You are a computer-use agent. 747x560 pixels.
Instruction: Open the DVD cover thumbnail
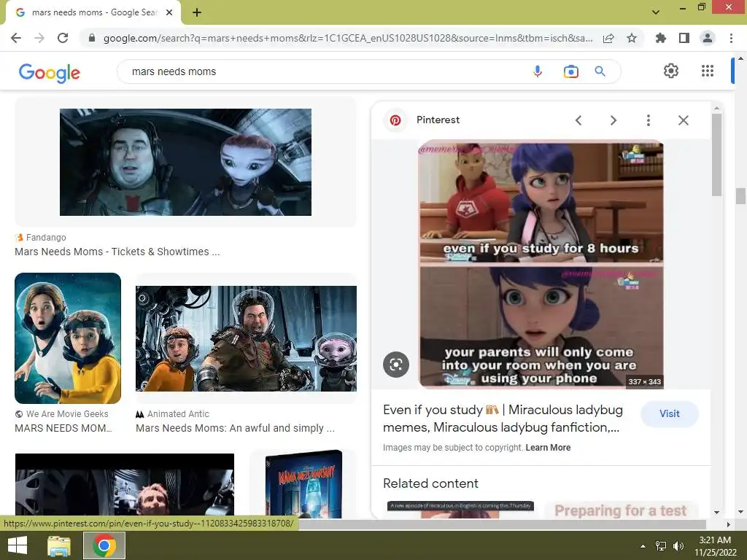coord(303,485)
